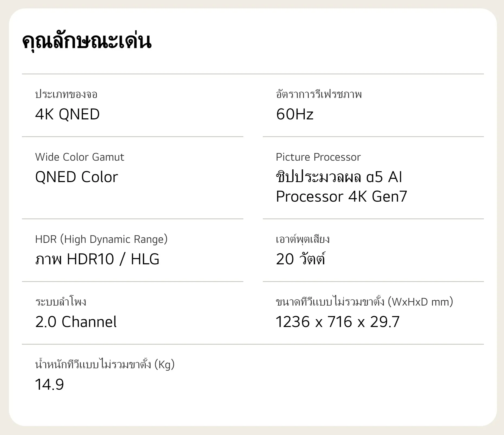Select the QNED Color value
Image resolution: width=504 pixels, height=435 pixels.
pos(76,177)
